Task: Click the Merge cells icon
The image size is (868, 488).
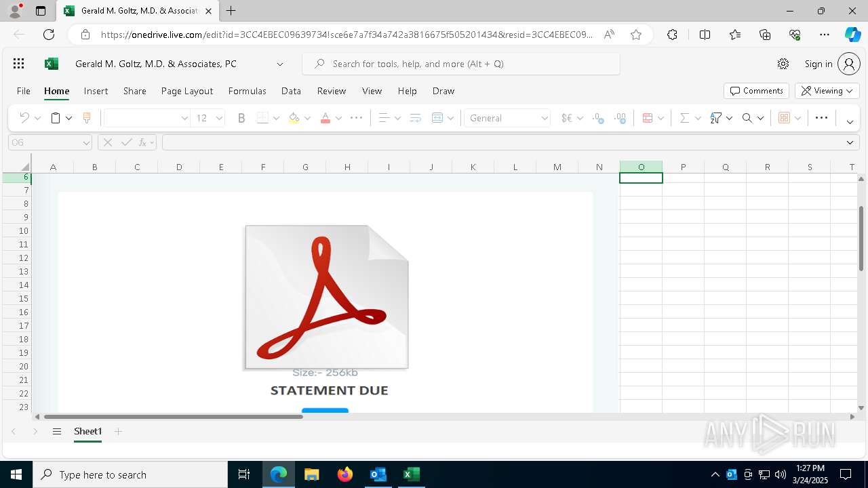Action: pyautogui.click(x=437, y=118)
